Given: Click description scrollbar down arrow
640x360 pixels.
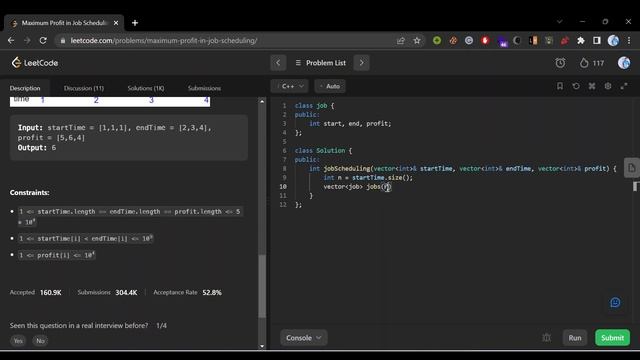Looking at the screenshot, I should pos(262,346).
